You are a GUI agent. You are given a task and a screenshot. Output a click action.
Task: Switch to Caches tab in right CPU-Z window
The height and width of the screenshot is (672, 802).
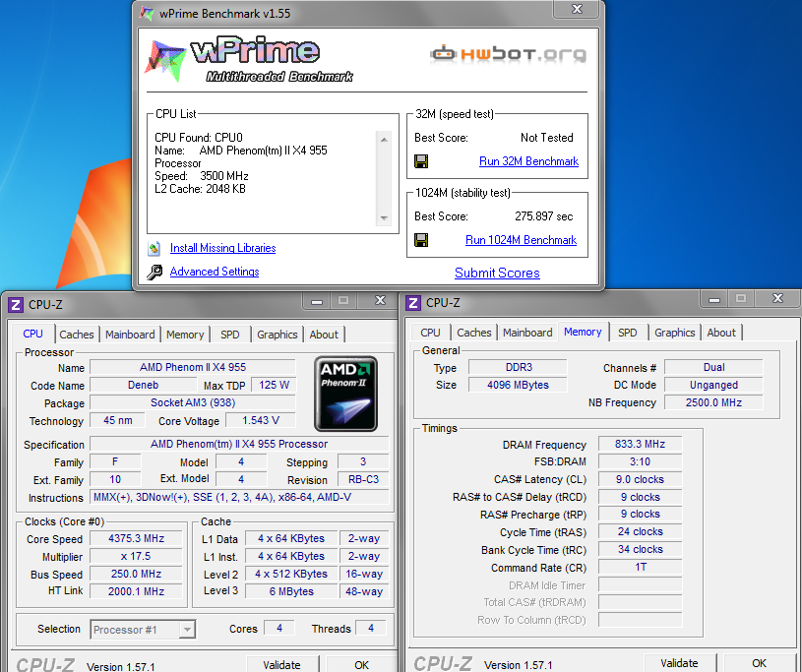pos(474,333)
